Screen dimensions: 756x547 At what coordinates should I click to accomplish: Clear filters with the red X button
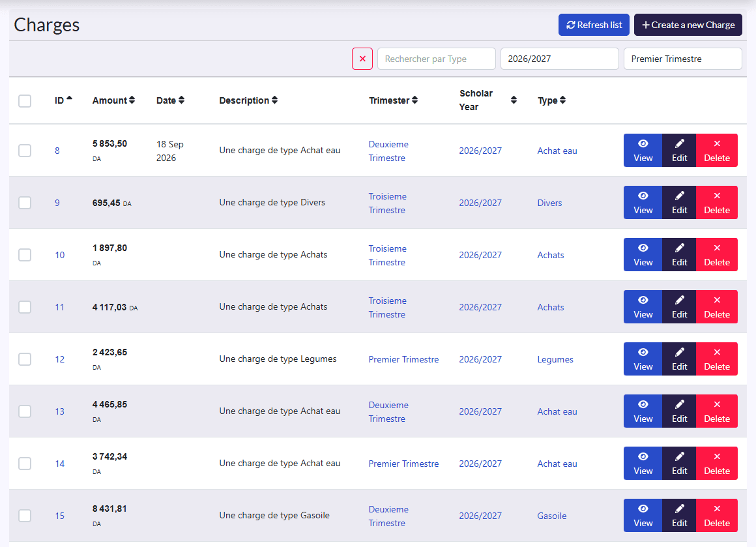pyautogui.click(x=362, y=59)
